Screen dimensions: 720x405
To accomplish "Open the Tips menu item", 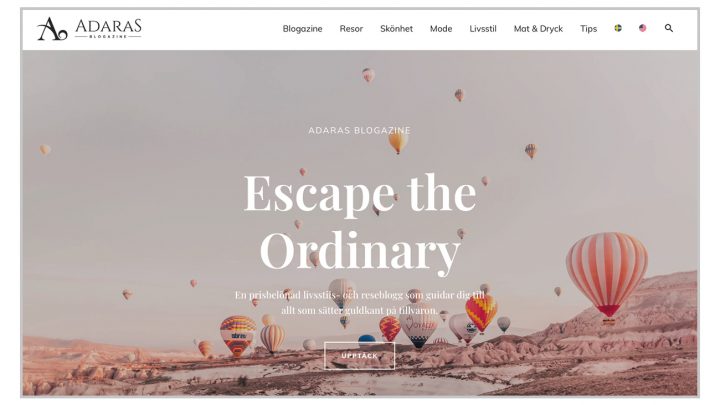I will [588, 28].
